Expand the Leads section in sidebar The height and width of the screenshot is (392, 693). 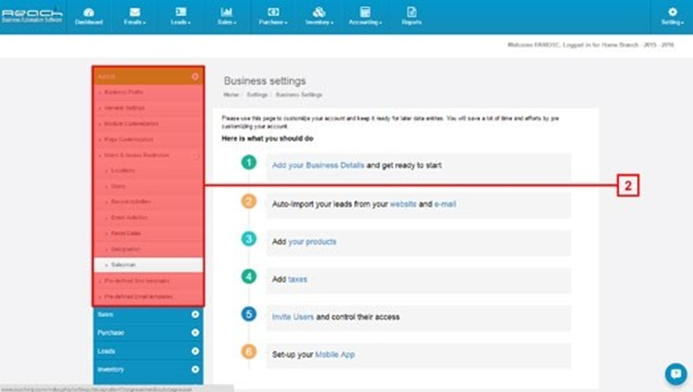148,351
